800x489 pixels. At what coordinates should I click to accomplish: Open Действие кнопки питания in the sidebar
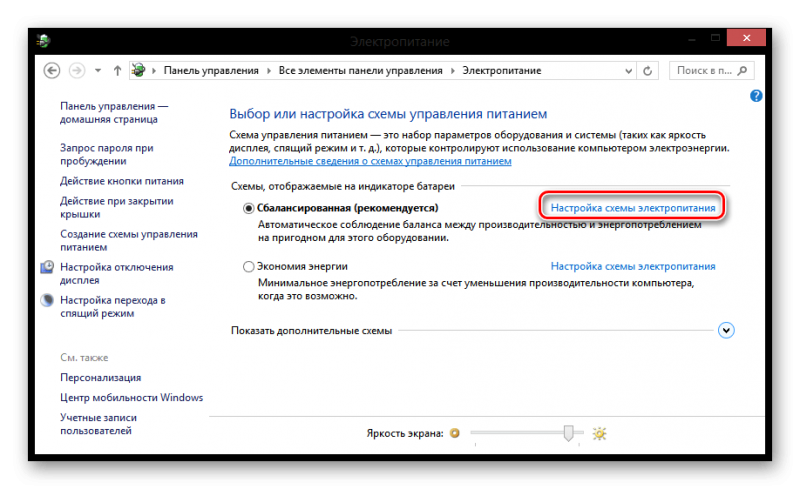tap(121, 181)
